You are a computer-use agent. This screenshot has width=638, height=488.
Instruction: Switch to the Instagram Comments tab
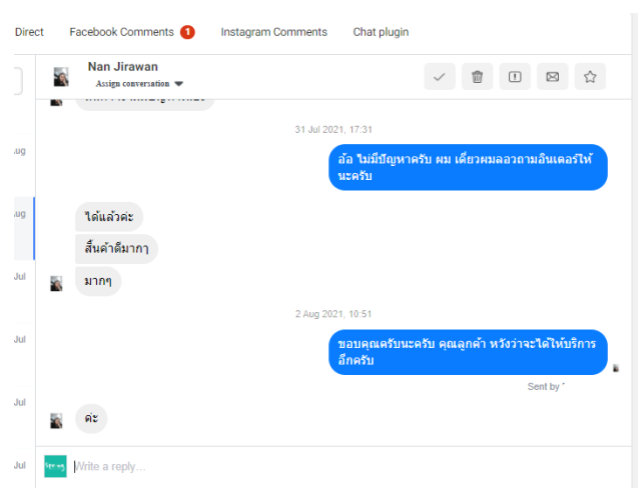pyautogui.click(x=274, y=32)
